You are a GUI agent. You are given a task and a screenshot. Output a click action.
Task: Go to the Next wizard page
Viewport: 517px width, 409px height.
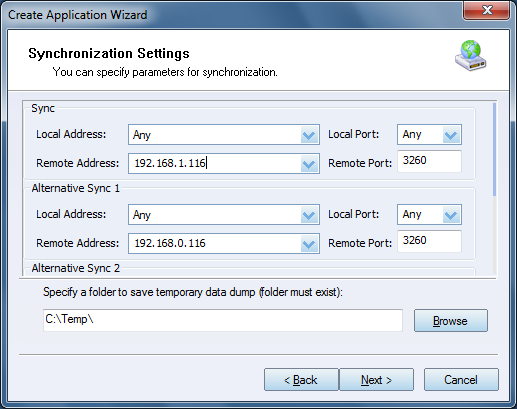tap(376, 380)
